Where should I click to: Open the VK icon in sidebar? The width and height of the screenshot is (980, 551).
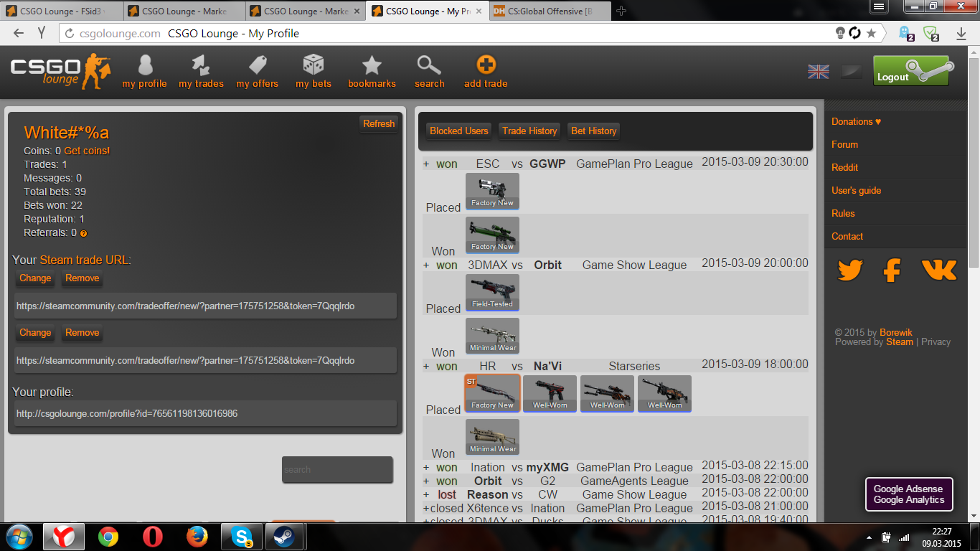(x=939, y=270)
